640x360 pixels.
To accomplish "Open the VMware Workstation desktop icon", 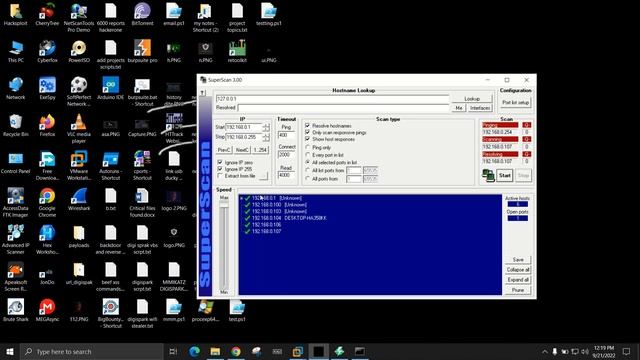I will (79, 165).
